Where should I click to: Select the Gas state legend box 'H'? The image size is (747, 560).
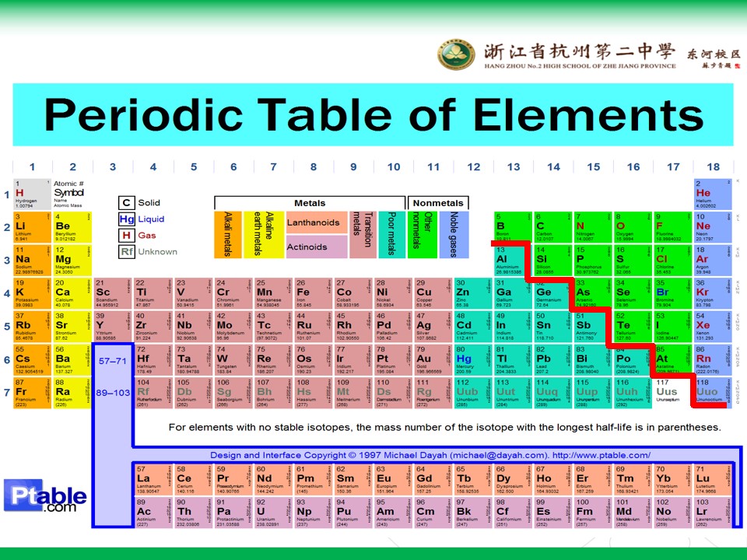click(x=126, y=235)
